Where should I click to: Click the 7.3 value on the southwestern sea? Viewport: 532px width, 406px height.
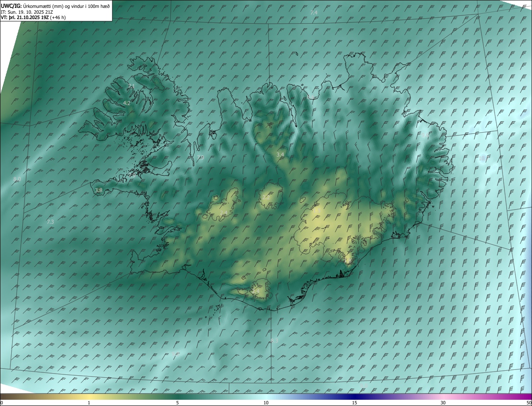pyautogui.click(x=50, y=222)
